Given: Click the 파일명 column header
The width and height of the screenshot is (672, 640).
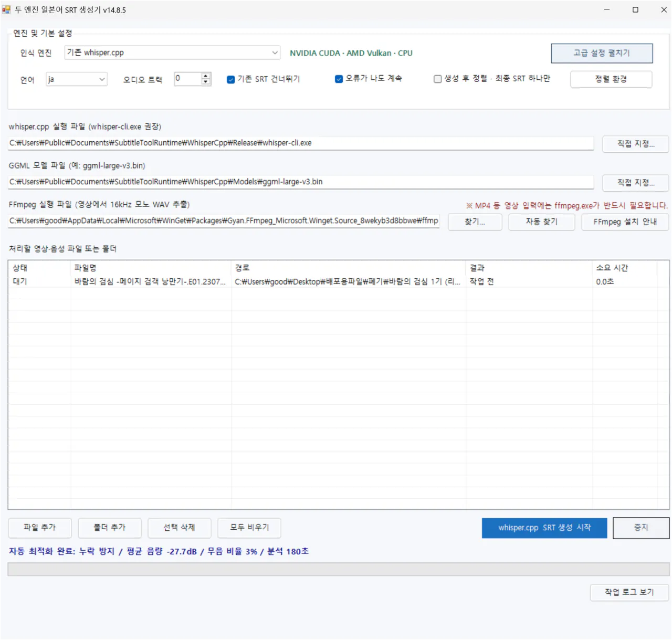Looking at the screenshot, I should coord(151,268).
